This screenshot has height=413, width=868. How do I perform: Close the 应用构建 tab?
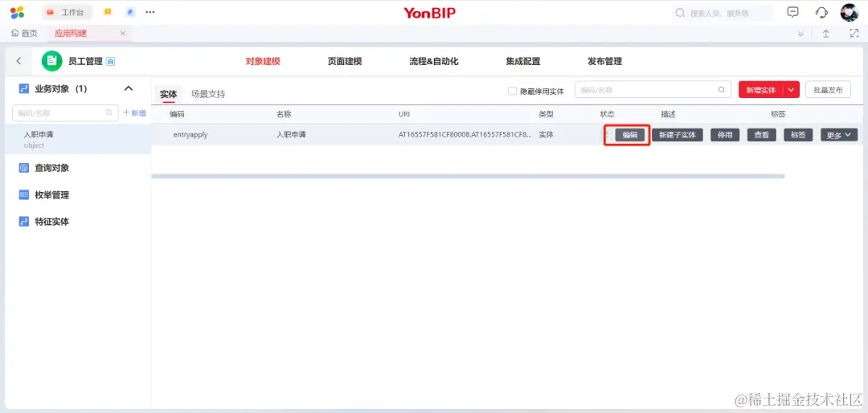tap(122, 33)
